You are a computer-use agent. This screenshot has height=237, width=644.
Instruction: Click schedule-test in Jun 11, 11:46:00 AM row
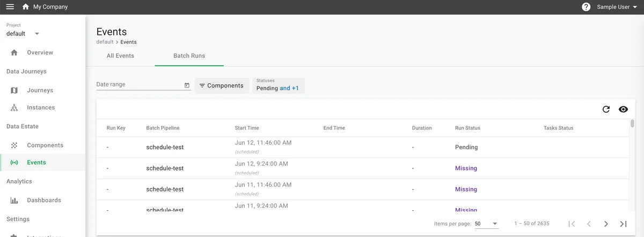(x=165, y=189)
